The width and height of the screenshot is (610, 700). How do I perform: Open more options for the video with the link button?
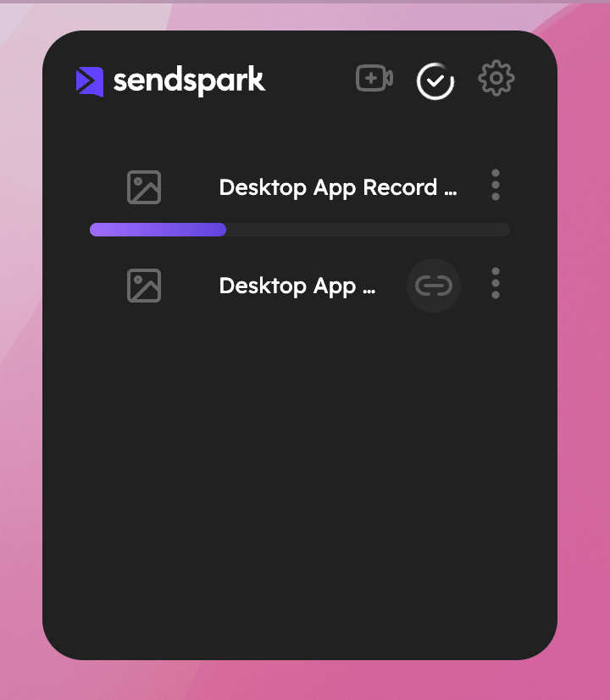click(x=496, y=284)
